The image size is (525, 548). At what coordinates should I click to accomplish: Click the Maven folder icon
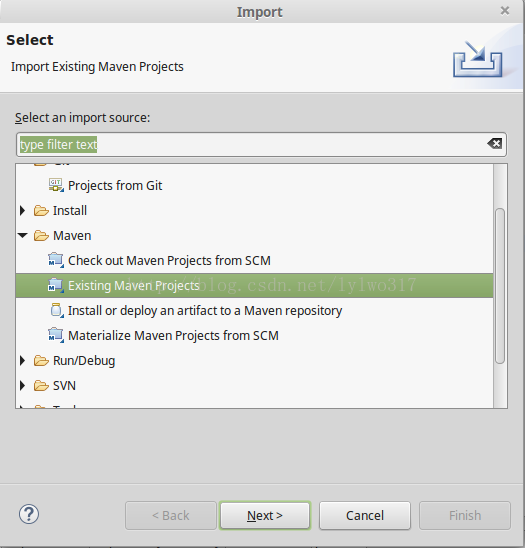(41, 236)
